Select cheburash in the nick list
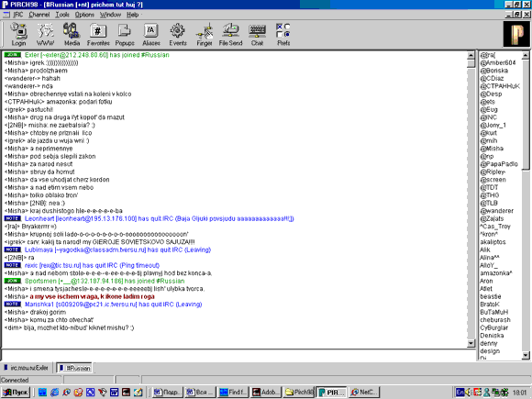The image size is (532, 399). pos(495,320)
